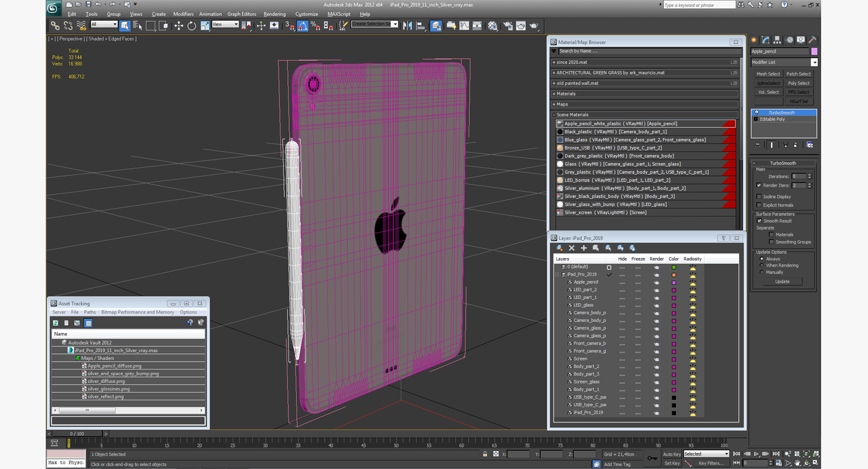868x469 pixels.
Task: Toggle Render Iters checkbox
Action: coord(759,185)
